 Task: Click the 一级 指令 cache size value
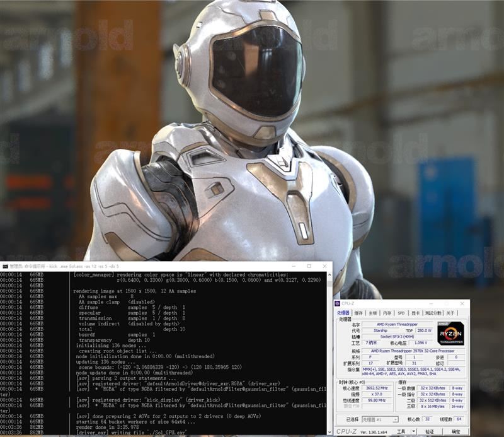[x=433, y=394]
